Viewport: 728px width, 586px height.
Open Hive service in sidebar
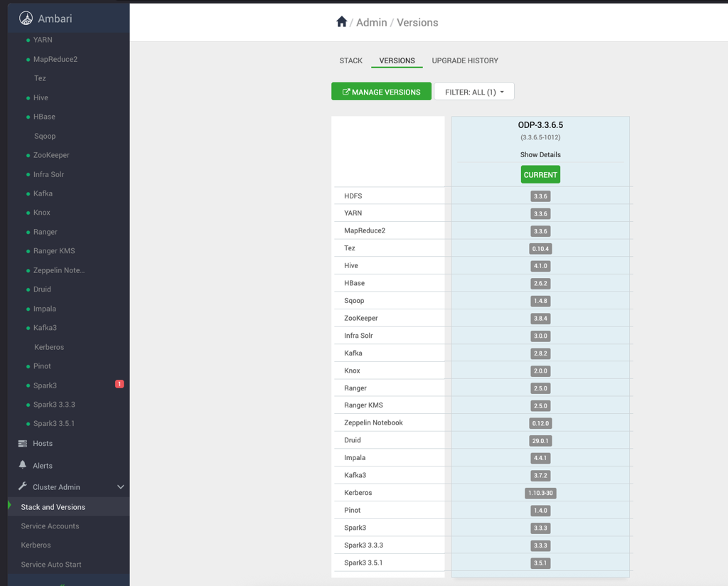click(41, 97)
